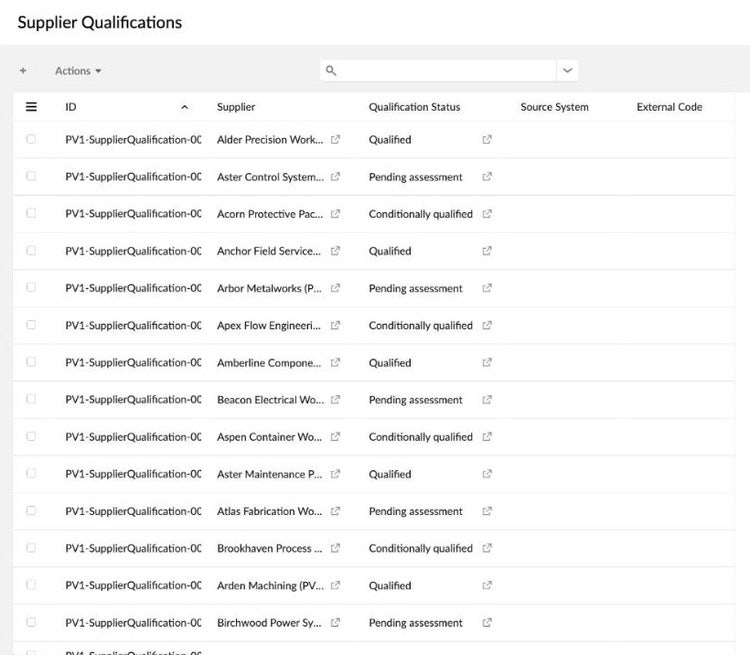Open status link icon in Birchwood Power row

point(487,622)
